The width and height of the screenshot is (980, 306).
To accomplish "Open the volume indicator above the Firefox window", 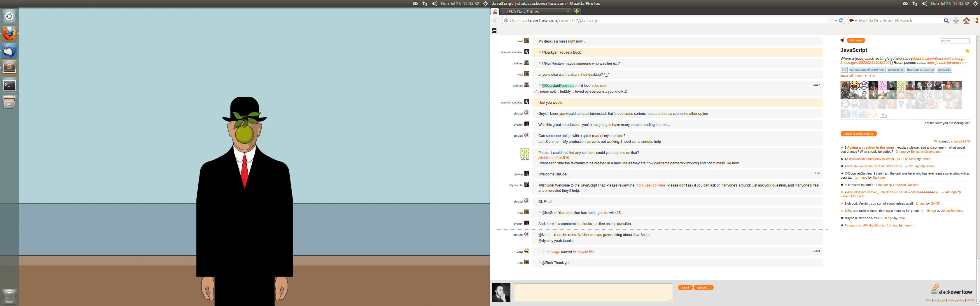I will point(925,3).
